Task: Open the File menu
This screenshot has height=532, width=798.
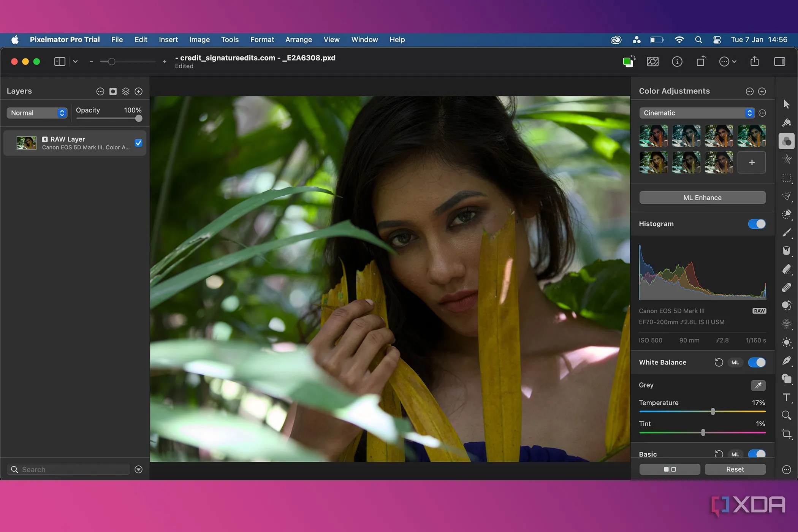Action: [x=117, y=40]
